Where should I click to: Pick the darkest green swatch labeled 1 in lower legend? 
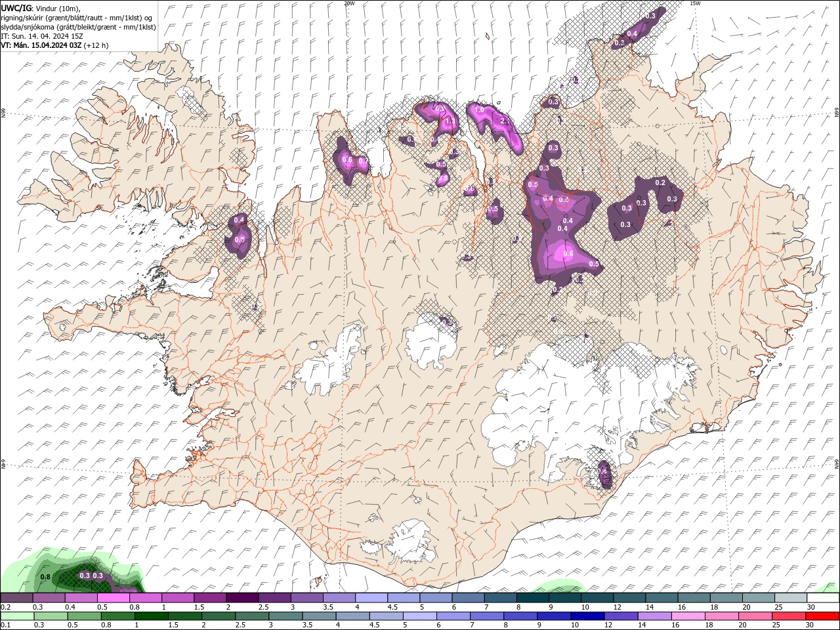click(x=151, y=616)
